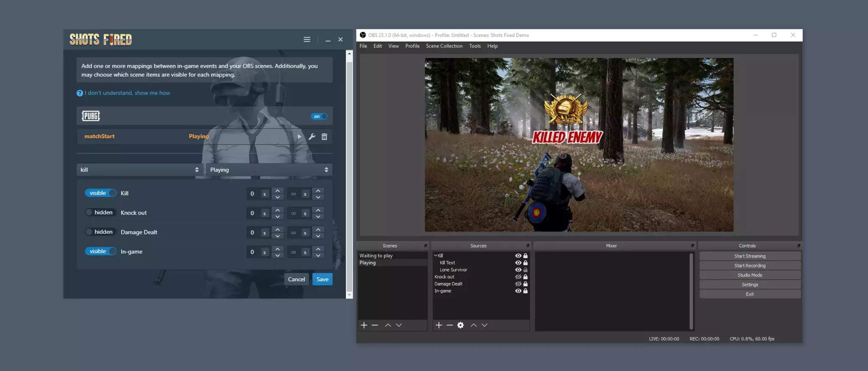
Task: Hide the Kill group eye in OBS
Action: coord(518,256)
